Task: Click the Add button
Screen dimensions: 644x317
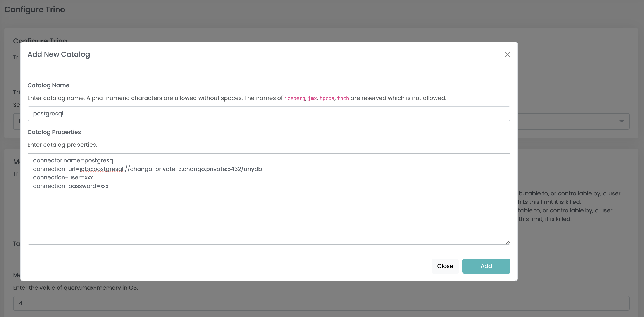Action: [x=486, y=266]
